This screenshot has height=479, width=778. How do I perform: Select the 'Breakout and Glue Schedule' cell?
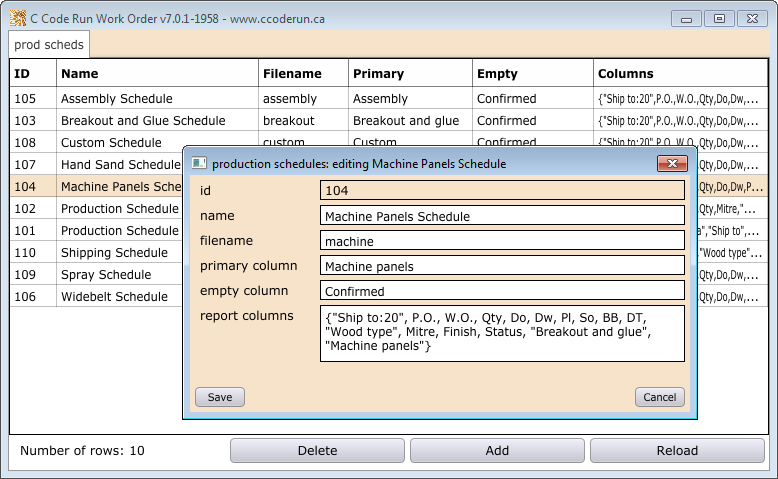point(157,121)
